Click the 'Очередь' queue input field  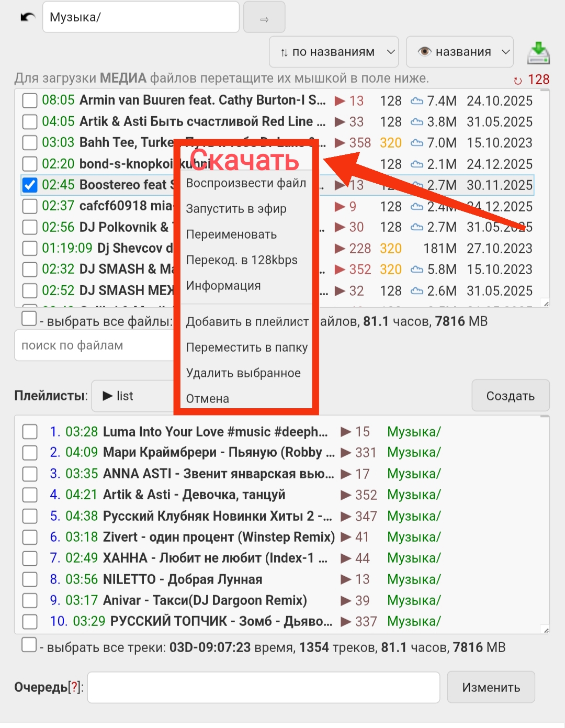(263, 687)
